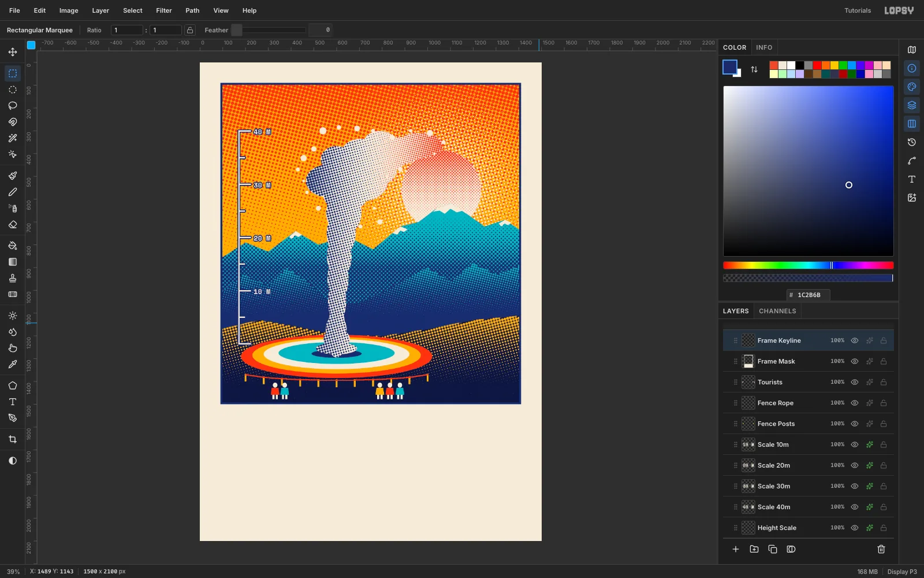Select the Elliptical Marquee tool
This screenshot has width=924, height=578.
coord(13,90)
